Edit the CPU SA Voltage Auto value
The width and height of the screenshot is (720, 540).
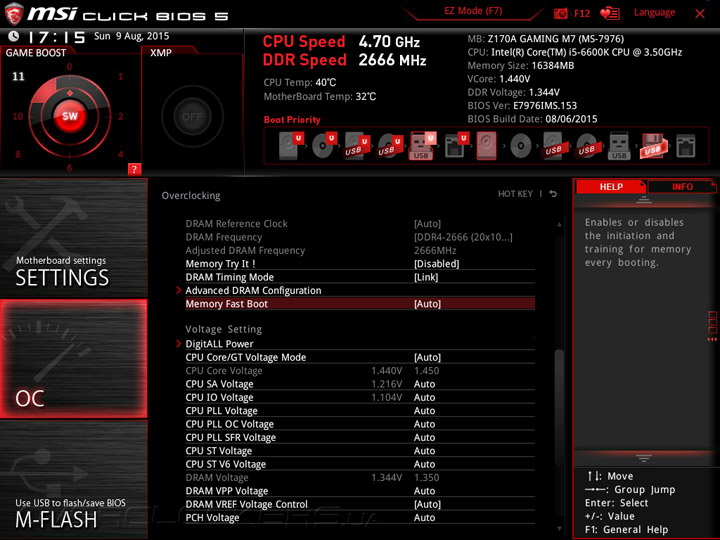pyautogui.click(x=424, y=384)
